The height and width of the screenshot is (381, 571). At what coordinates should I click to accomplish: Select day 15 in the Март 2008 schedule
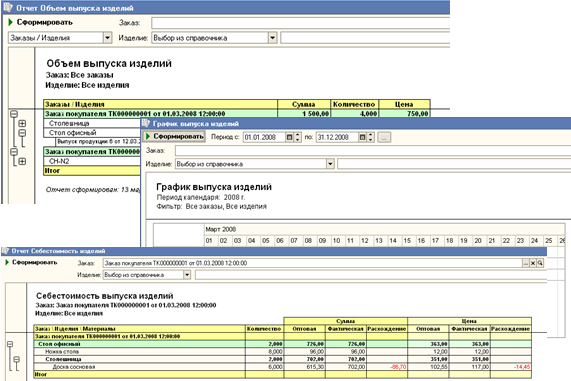click(407, 240)
